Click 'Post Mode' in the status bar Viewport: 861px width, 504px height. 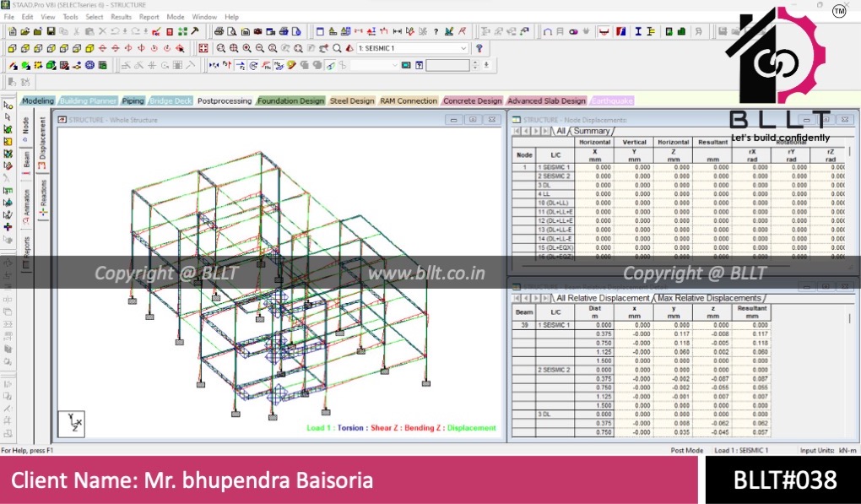(687, 450)
